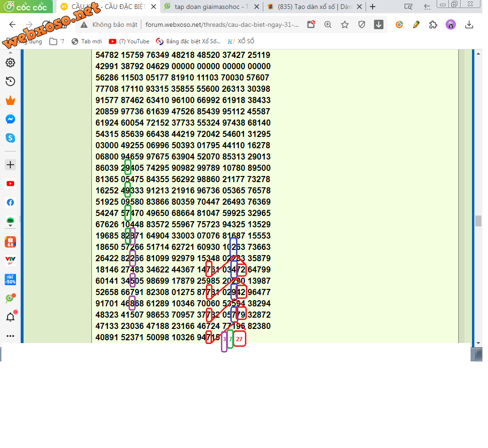Open the extensions puzzle-piece menu
Viewport: 488px width, 448px height.
tap(433, 25)
